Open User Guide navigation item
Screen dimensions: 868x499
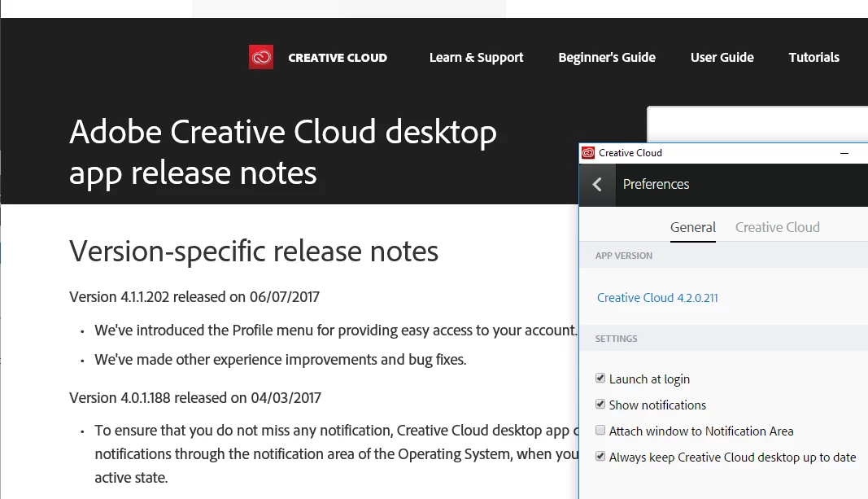pyautogui.click(x=722, y=58)
